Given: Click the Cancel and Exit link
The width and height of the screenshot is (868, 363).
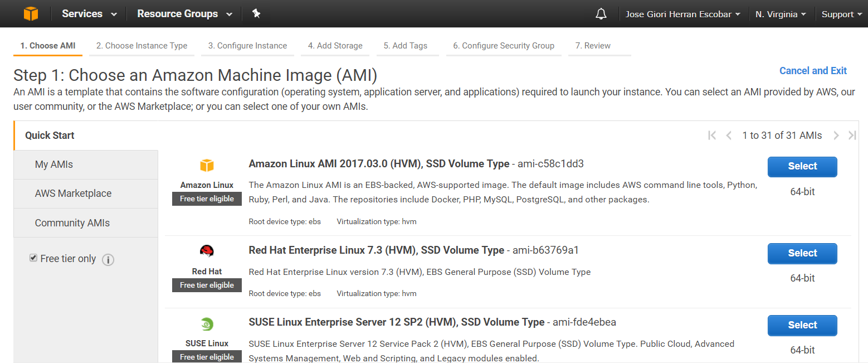Looking at the screenshot, I should click(813, 71).
